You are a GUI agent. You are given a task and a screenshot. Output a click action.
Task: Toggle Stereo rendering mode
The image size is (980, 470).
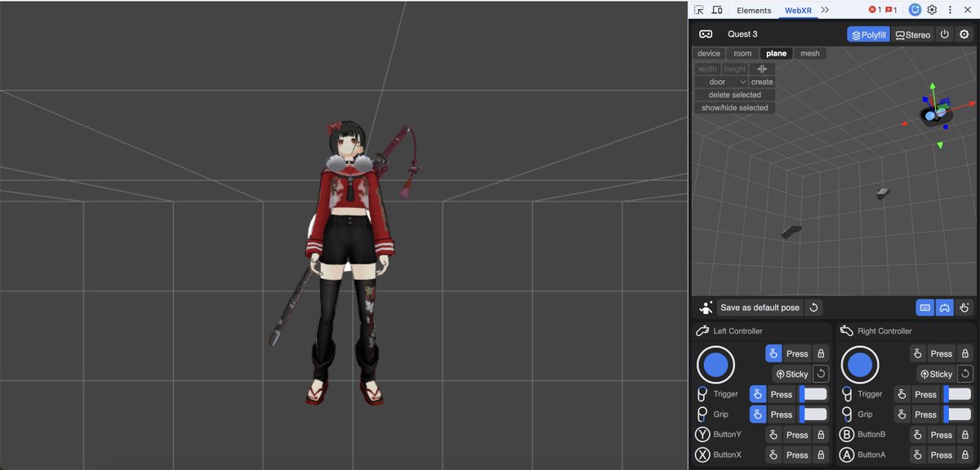(912, 35)
